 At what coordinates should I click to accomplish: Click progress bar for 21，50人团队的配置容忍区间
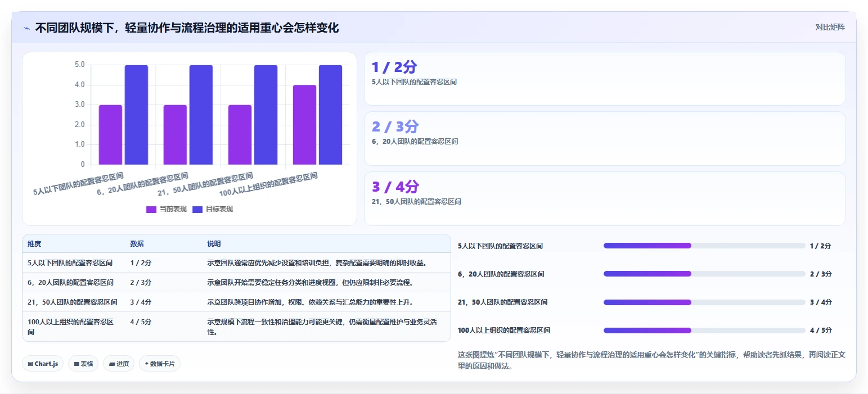click(704, 302)
